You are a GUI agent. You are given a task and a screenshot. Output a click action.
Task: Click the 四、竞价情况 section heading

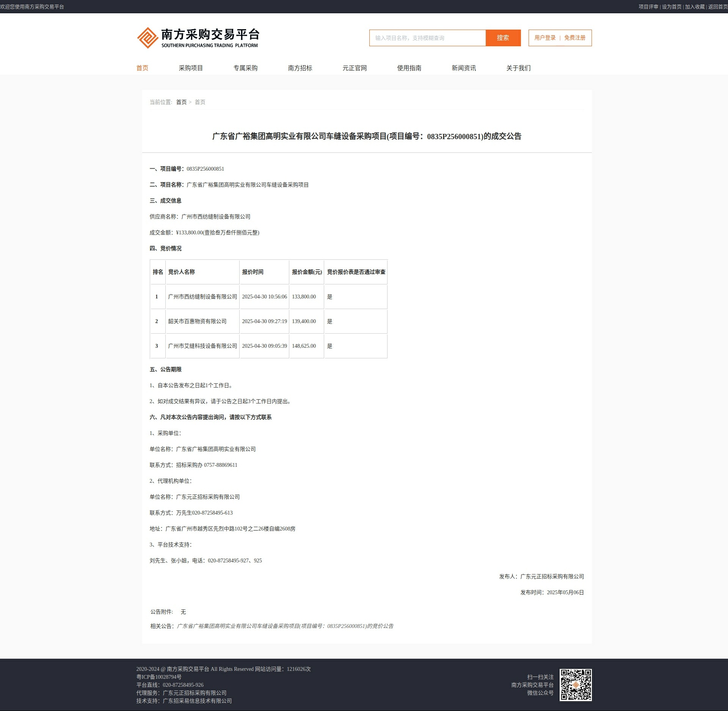coord(165,249)
